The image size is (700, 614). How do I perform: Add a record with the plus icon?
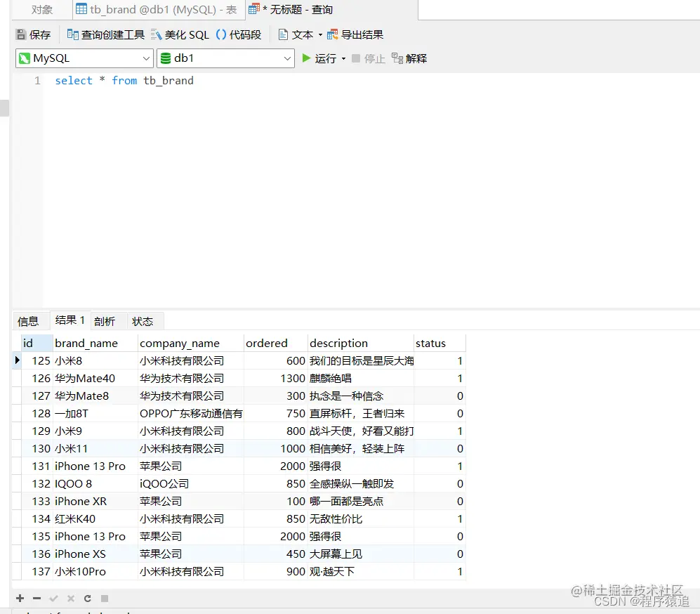tap(20, 598)
